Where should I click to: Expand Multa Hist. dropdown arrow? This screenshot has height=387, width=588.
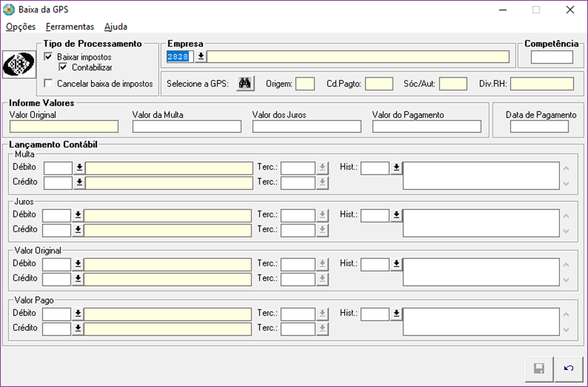(396, 168)
